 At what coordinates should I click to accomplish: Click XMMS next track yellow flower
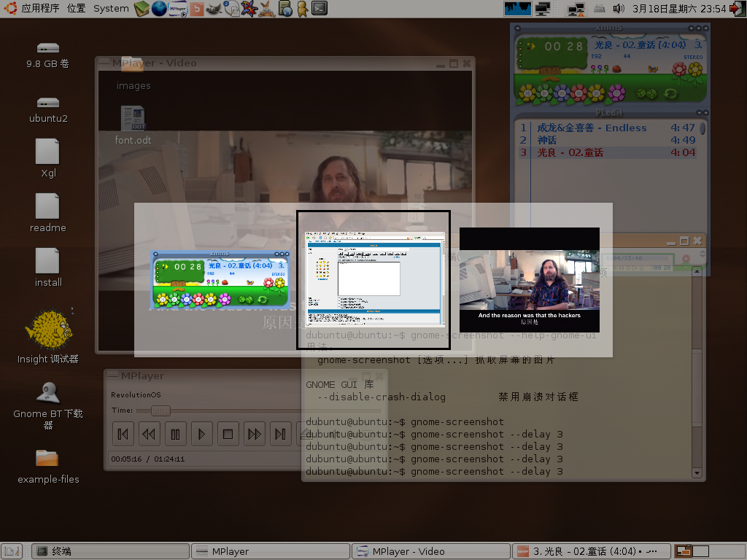tap(596, 93)
